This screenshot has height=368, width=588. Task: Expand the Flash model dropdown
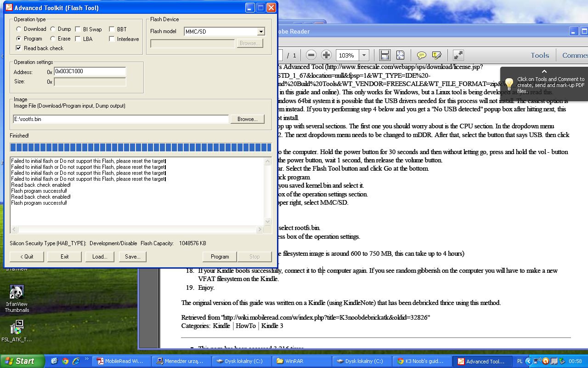click(x=261, y=32)
